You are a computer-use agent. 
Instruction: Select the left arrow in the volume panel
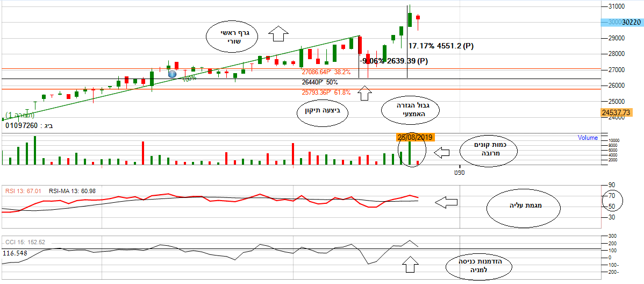pyautogui.click(x=441, y=153)
